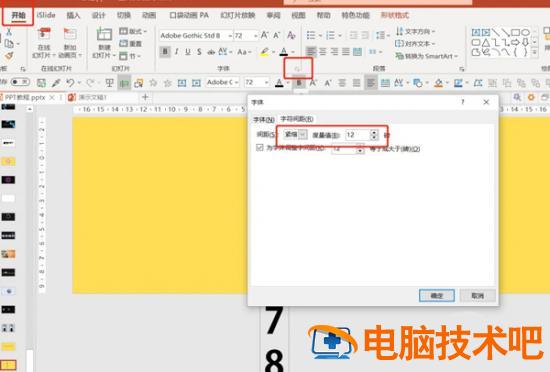Click the 取消 cancel button
Screen dimensions: 550x372
click(478, 296)
